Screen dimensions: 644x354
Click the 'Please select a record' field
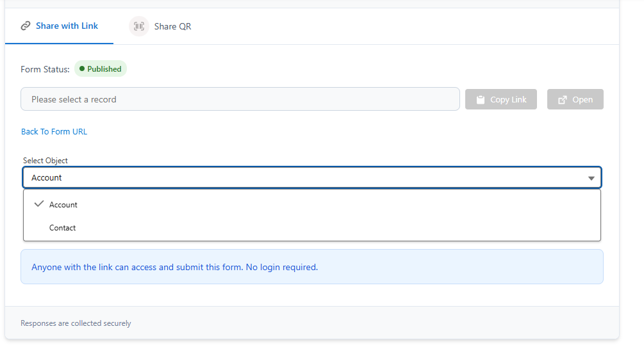point(240,99)
